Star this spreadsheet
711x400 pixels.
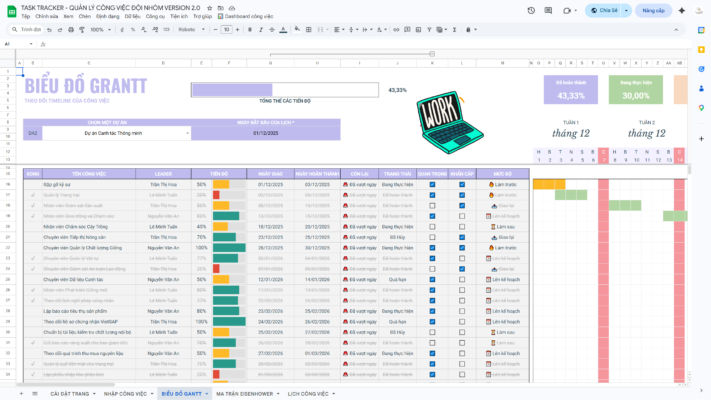click(x=209, y=8)
